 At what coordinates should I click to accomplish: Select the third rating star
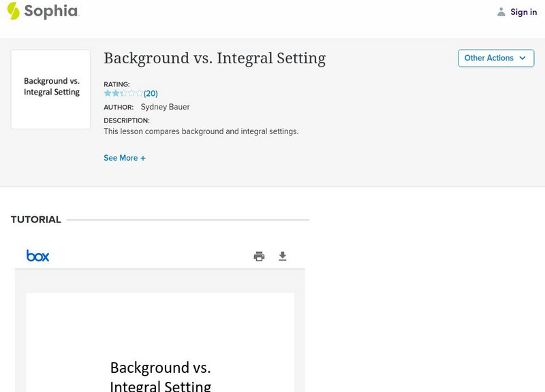pos(123,93)
